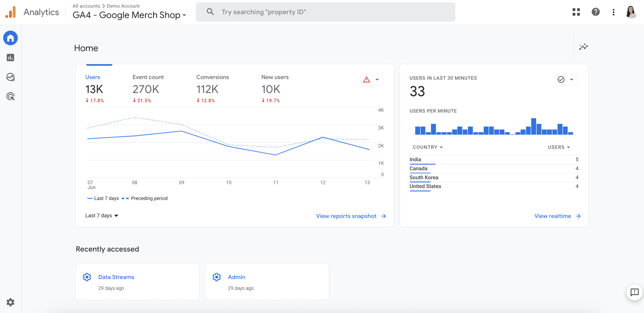Click the Analytics Insights sparkline icon
644x313 pixels.
(583, 47)
